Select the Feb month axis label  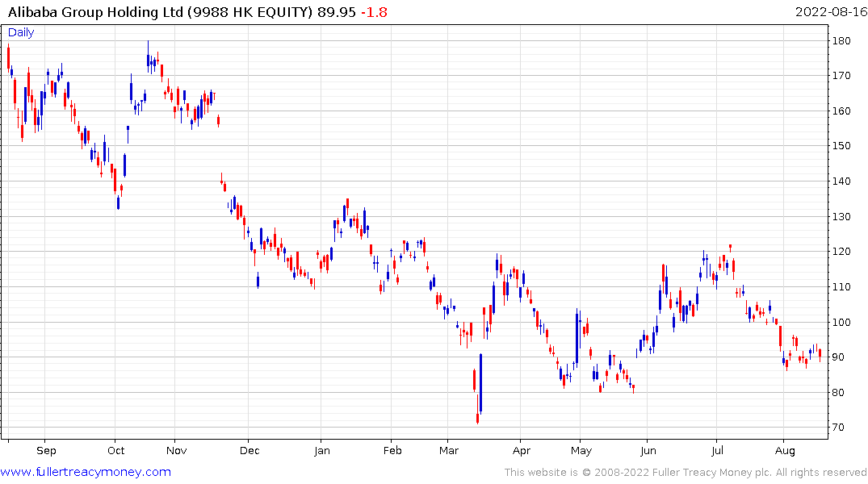(392, 451)
